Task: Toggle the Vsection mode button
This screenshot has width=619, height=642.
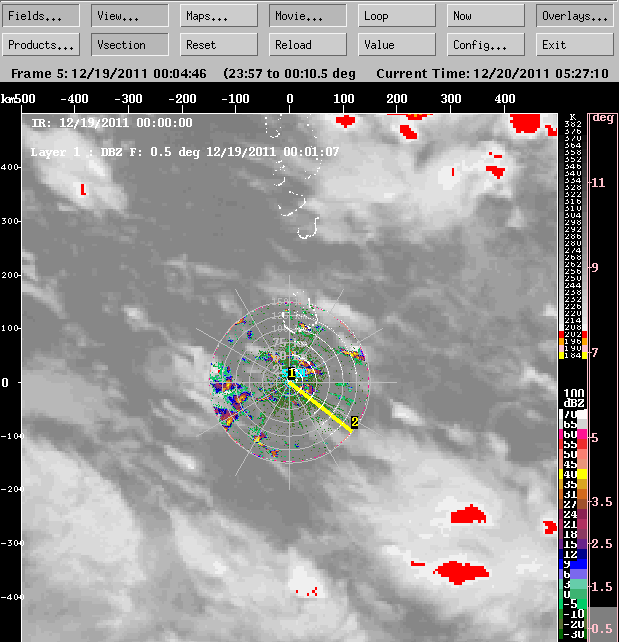Action: pos(130,44)
